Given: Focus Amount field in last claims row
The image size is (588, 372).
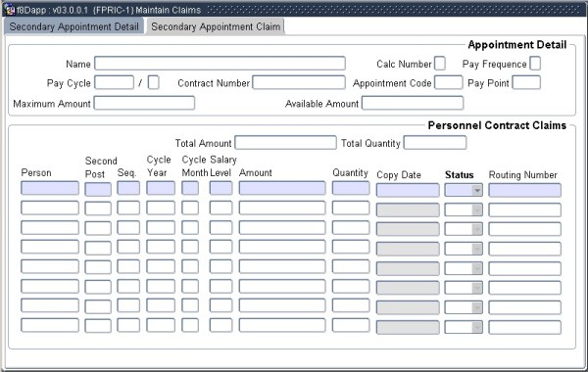Looking at the screenshot, I should (282, 325).
